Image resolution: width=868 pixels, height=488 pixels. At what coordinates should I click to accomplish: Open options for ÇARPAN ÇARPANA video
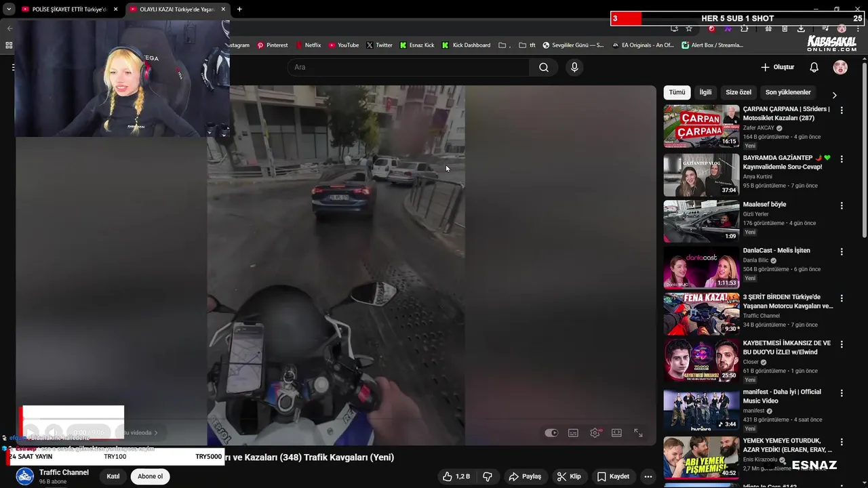tap(842, 110)
